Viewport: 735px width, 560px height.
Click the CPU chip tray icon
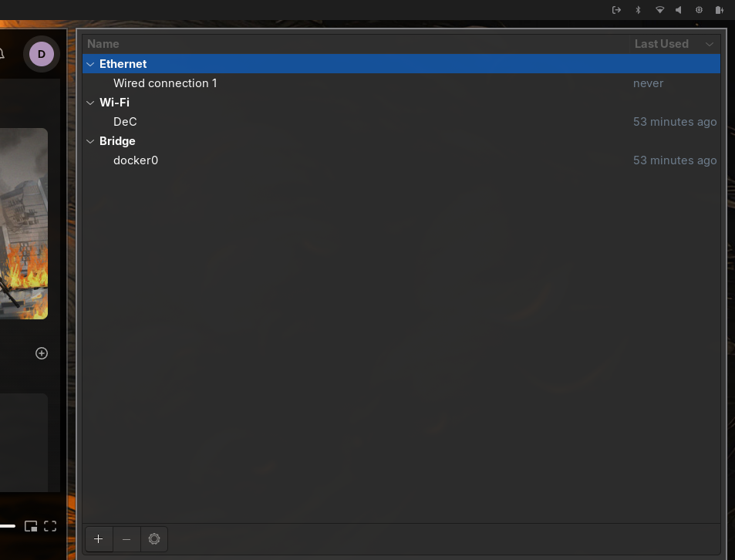pyautogui.click(x=699, y=10)
